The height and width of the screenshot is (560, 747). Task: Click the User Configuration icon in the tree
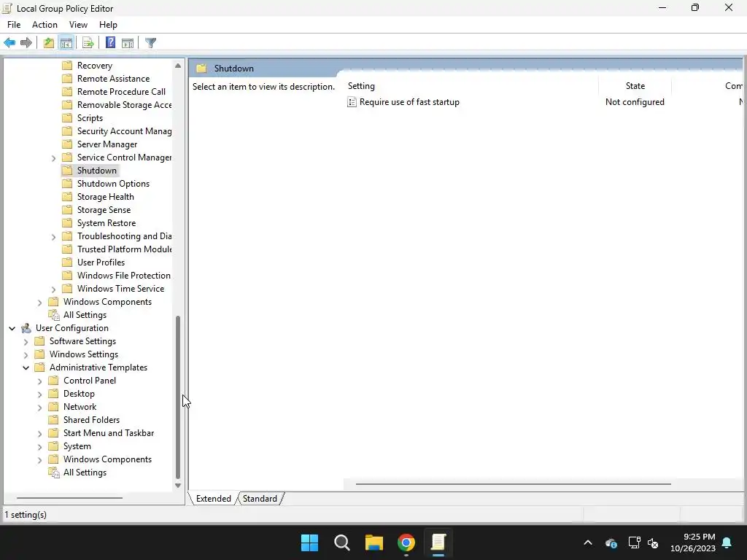click(x=26, y=328)
